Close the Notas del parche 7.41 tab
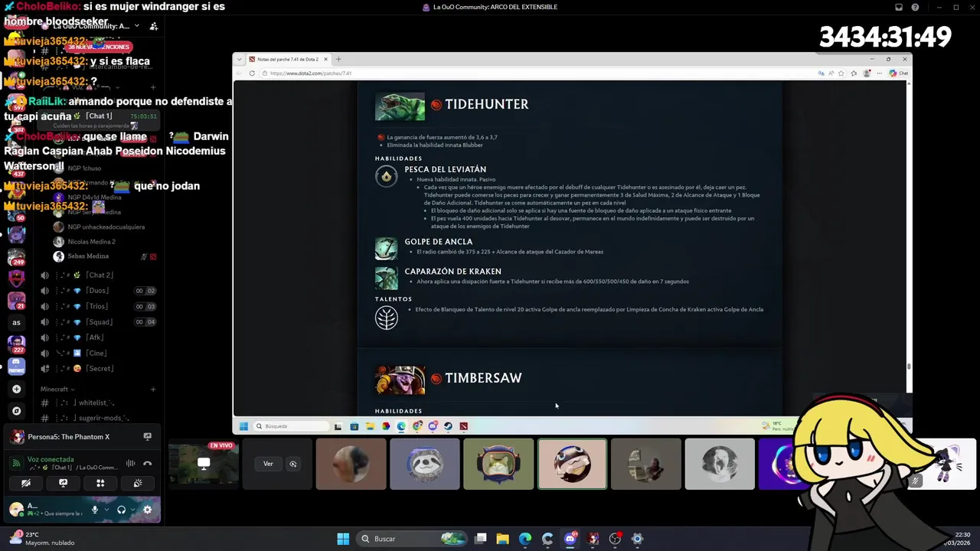The width and height of the screenshot is (980, 551). [325, 59]
